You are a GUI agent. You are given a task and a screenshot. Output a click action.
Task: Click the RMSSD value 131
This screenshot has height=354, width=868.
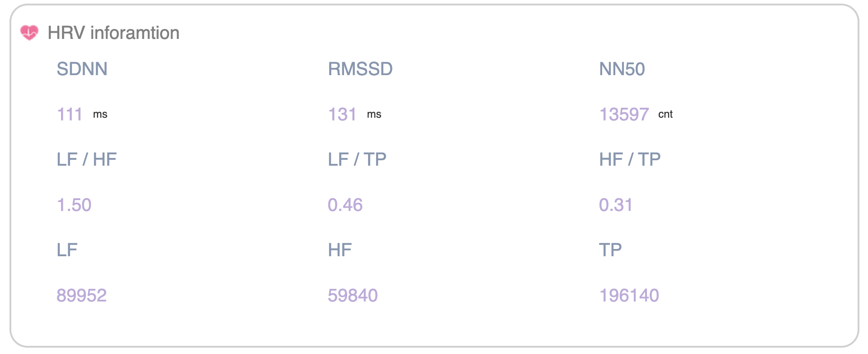click(342, 115)
